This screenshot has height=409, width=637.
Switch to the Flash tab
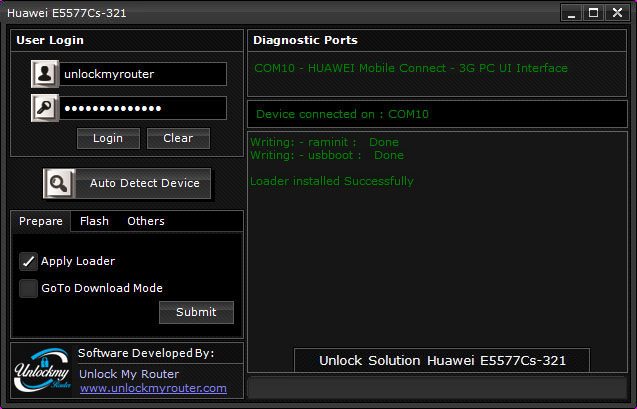[94, 221]
